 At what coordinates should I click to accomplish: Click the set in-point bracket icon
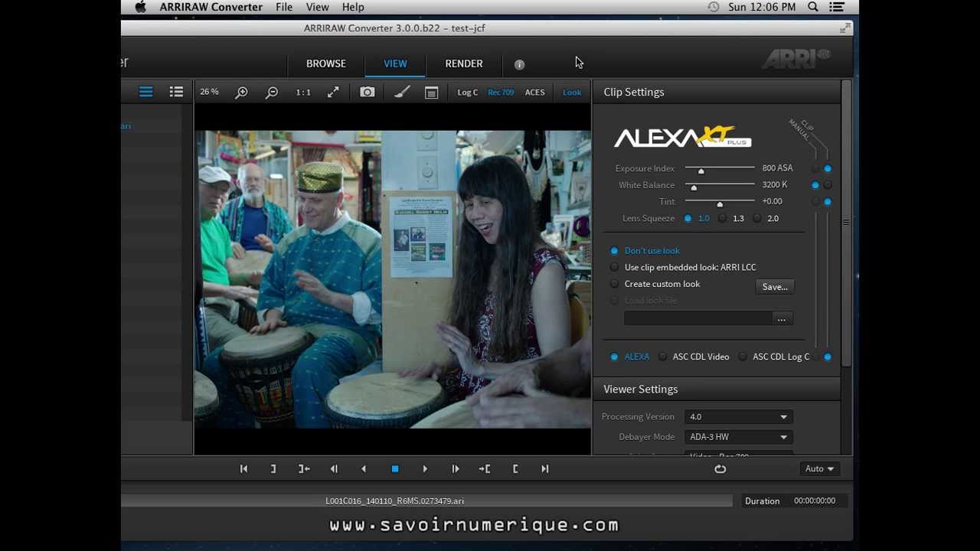[515, 469]
